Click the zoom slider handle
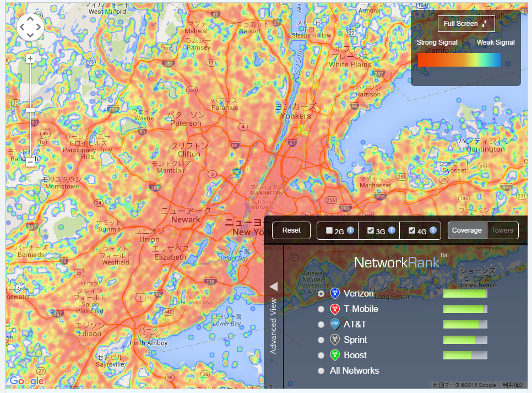Screen dimensions: 532x393 pyautogui.click(x=30, y=110)
